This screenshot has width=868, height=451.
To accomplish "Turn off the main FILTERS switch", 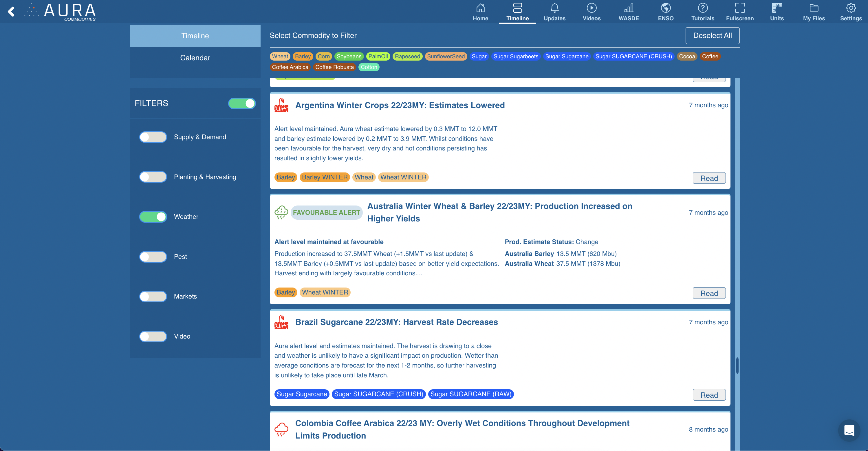I will (241, 103).
